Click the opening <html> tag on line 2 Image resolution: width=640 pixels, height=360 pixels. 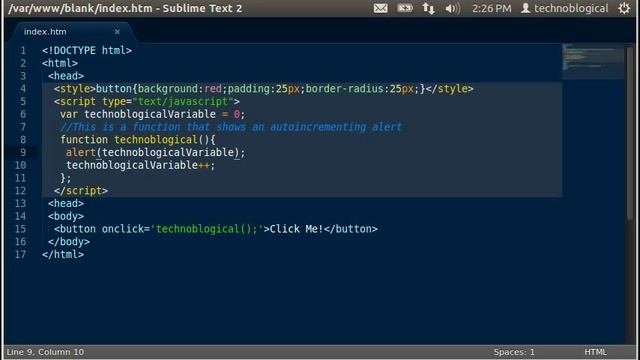(60, 63)
